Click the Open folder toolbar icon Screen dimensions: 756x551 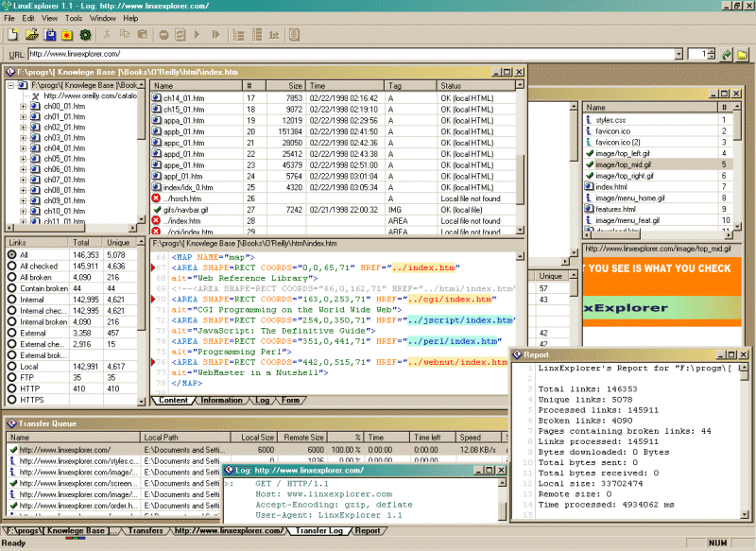[31, 35]
